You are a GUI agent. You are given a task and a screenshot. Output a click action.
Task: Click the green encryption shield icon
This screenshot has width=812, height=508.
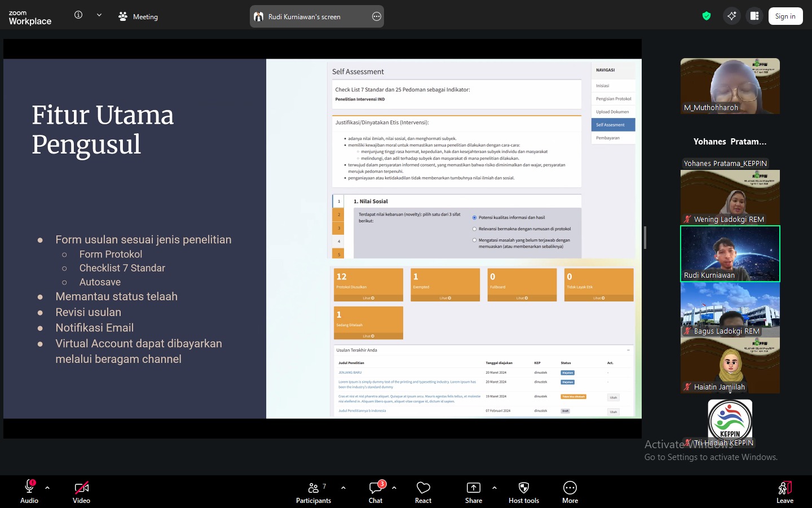pos(706,16)
